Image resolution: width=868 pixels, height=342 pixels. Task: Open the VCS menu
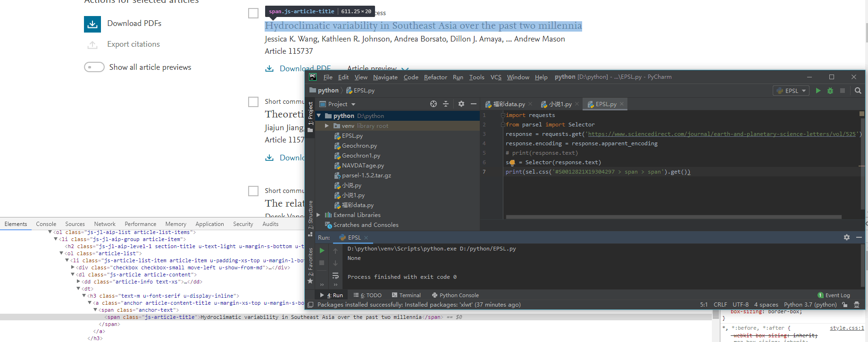[x=496, y=77]
